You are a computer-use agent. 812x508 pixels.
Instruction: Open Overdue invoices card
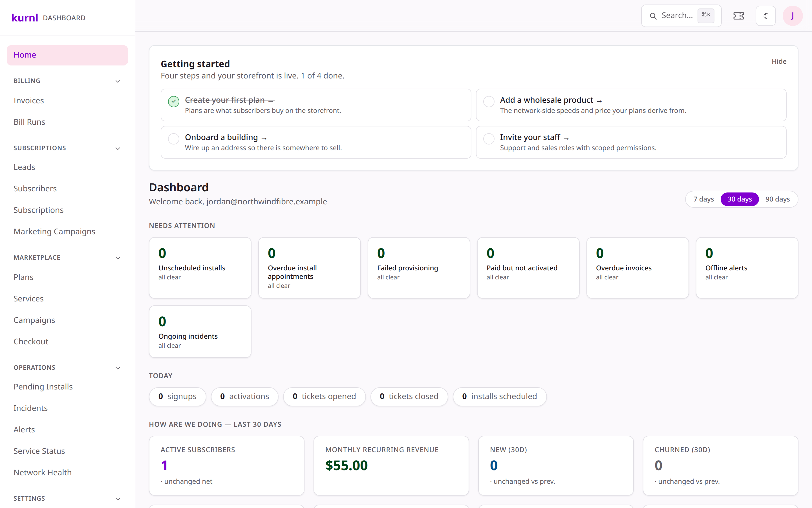coord(637,268)
